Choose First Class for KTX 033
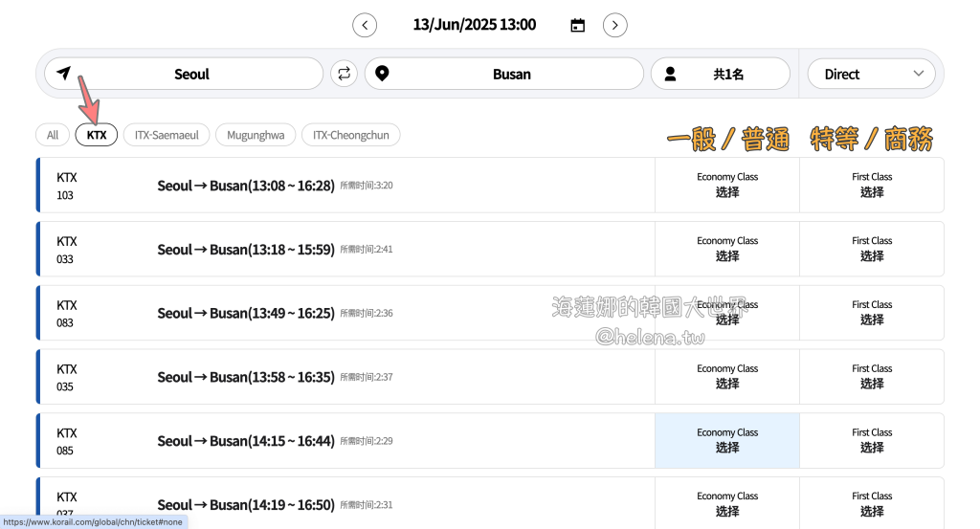 (872, 249)
